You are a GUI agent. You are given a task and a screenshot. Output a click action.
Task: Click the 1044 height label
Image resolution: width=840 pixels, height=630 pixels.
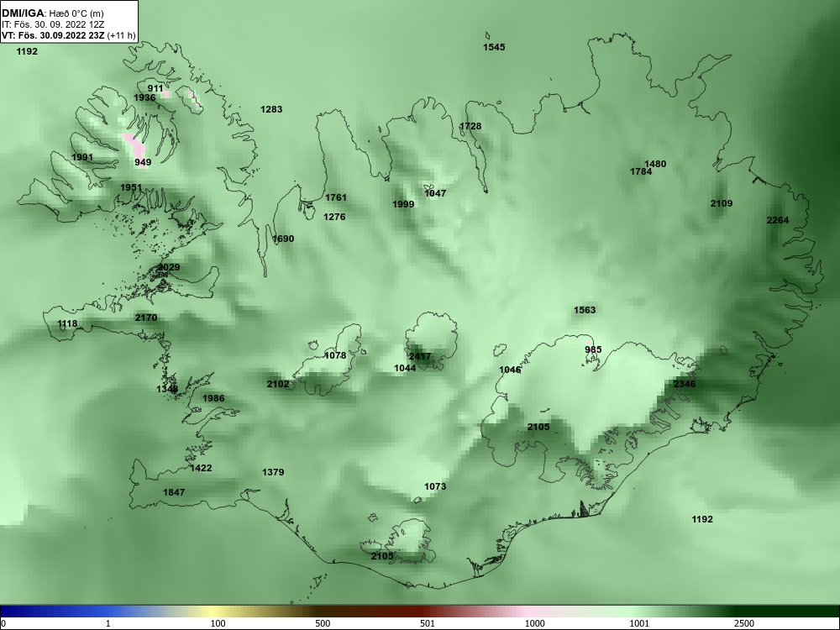405,368
